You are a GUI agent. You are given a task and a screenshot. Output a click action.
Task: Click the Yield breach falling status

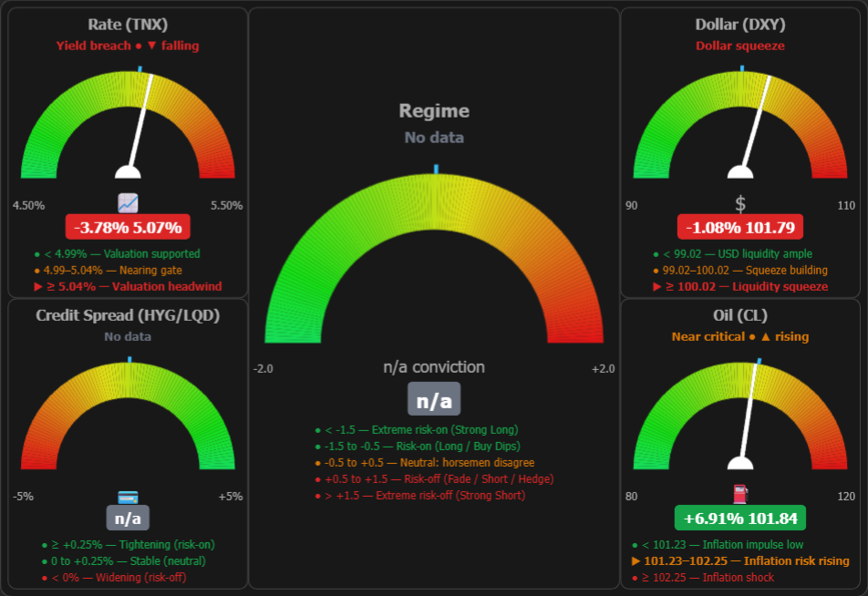(x=128, y=46)
